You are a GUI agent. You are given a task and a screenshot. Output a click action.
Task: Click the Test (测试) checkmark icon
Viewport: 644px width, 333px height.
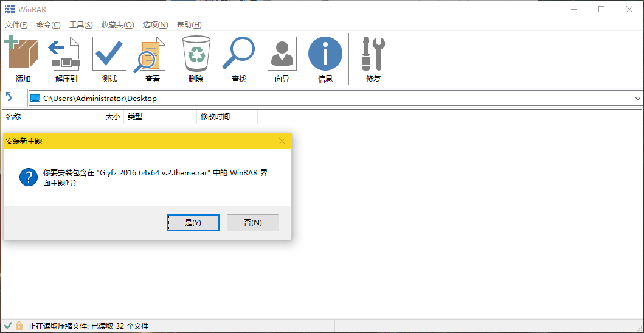tap(109, 54)
